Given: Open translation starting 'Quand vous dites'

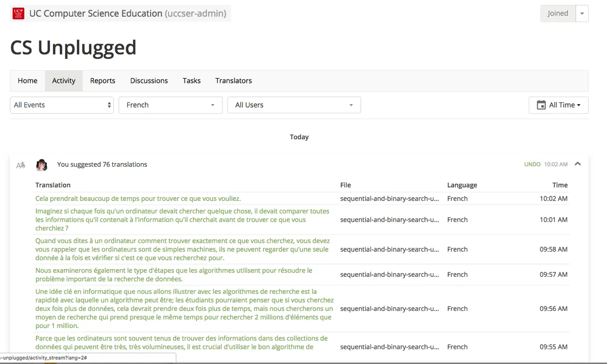Looking at the screenshot, I should pos(183,249).
